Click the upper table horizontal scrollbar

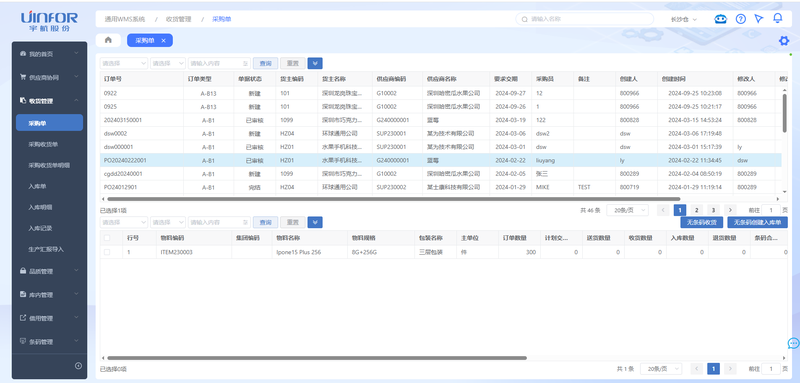tap(393, 199)
